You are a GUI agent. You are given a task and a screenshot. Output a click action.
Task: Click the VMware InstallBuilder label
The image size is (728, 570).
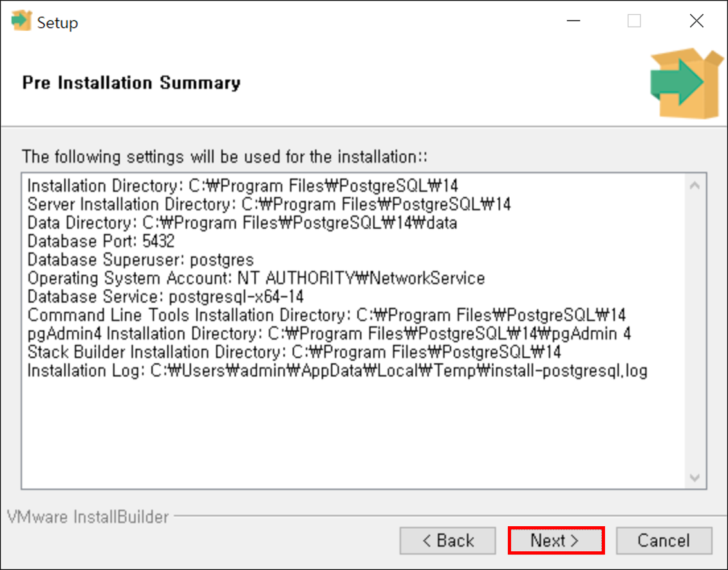tap(87, 517)
